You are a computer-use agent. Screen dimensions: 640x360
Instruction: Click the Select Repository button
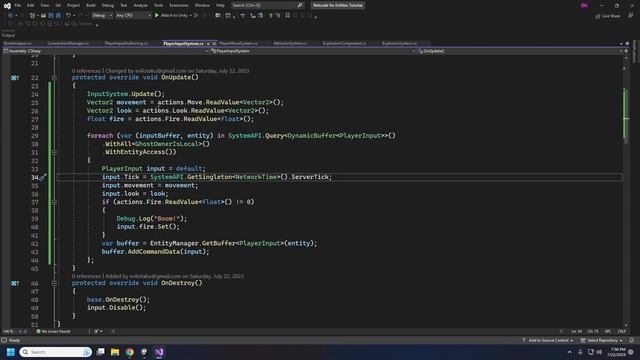[x=602, y=340]
